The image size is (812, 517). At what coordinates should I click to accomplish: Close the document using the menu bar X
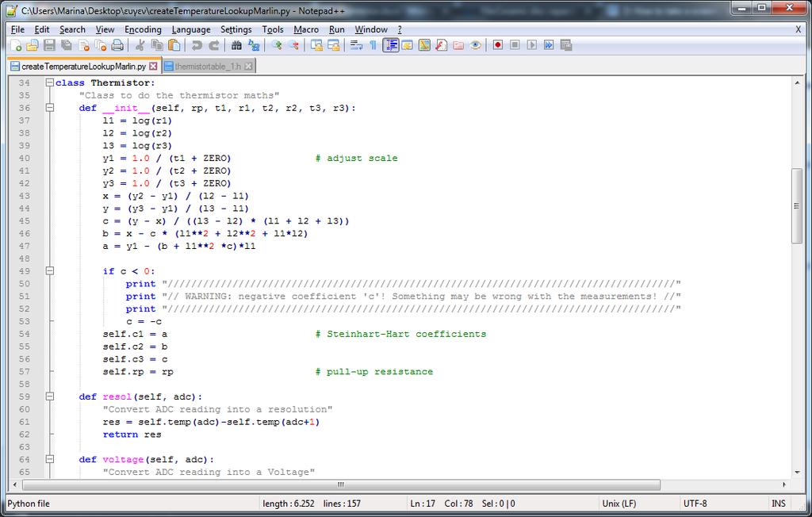pyautogui.click(x=798, y=29)
